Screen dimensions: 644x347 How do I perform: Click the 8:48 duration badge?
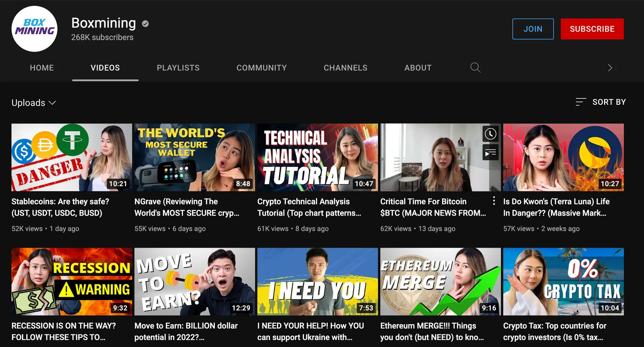point(243,184)
